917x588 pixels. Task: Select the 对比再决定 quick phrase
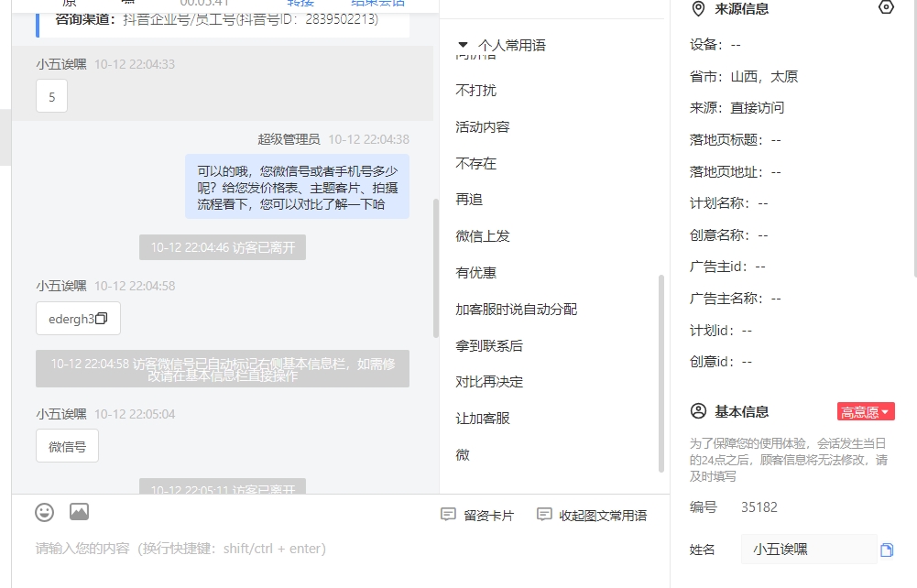(489, 382)
